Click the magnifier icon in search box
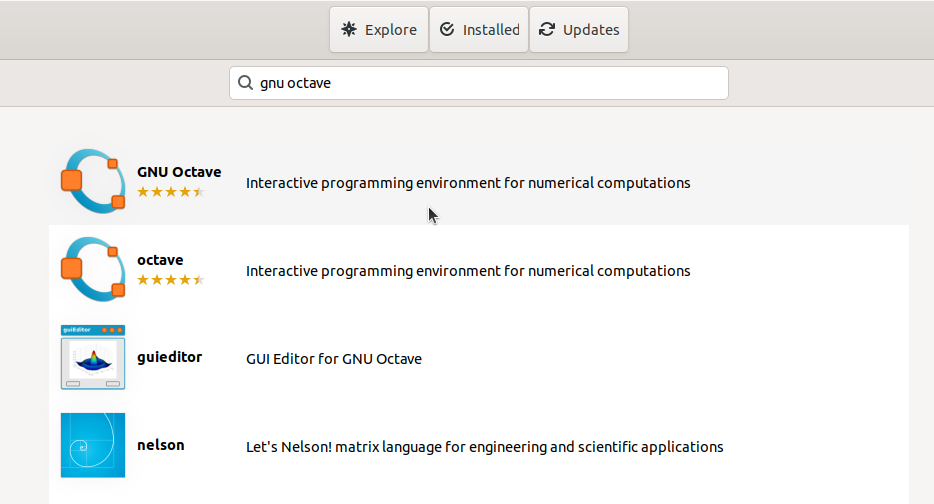 click(245, 83)
